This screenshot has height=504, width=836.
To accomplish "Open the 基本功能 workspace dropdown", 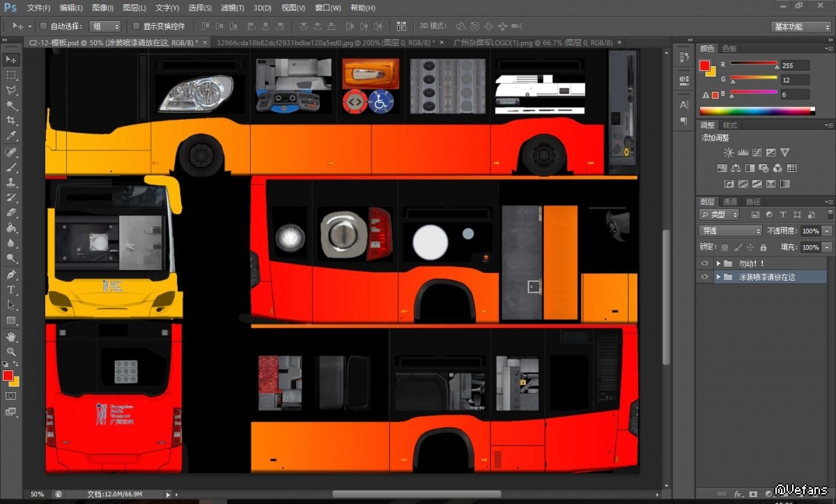I will click(x=801, y=26).
